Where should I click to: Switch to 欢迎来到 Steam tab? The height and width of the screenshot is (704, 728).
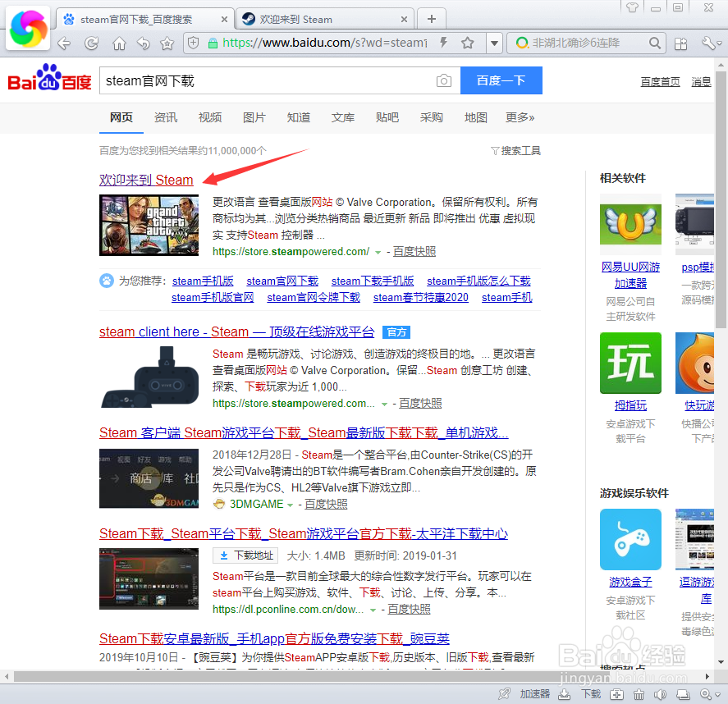tap(325, 19)
